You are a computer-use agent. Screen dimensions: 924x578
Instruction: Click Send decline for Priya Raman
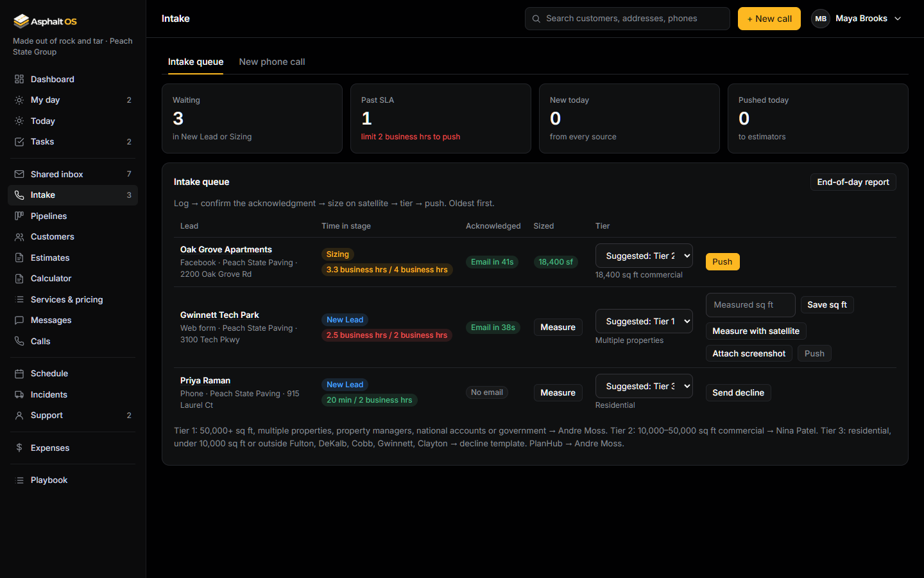[738, 392]
